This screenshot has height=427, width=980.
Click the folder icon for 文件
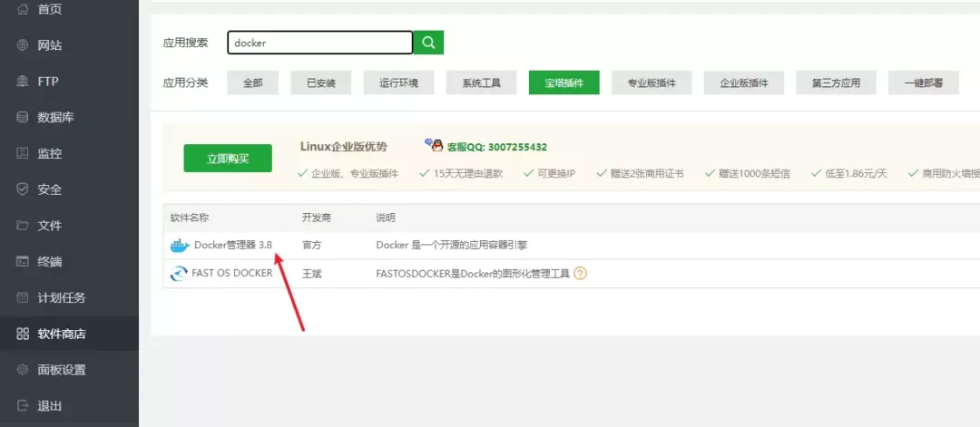click(x=23, y=226)
